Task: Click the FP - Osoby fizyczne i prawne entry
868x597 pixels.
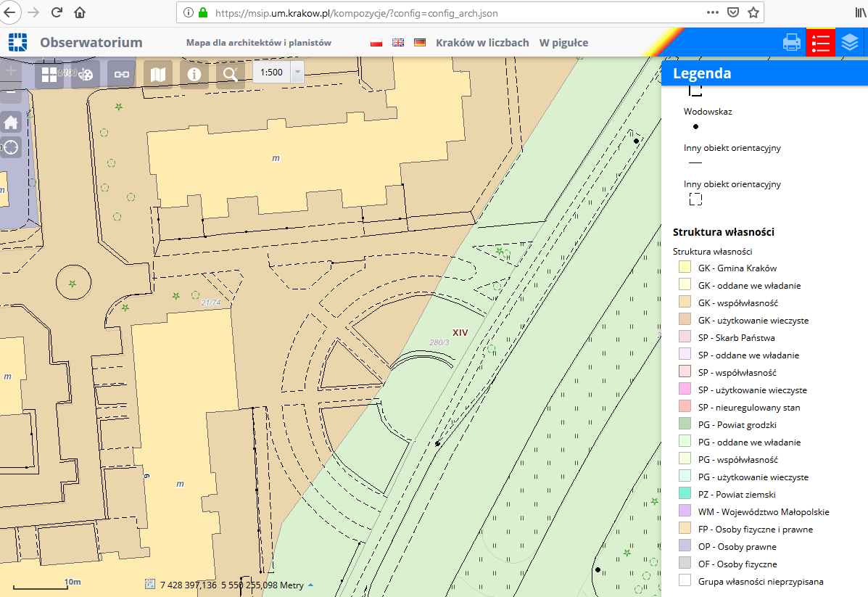Action: (x=756, y=530)
